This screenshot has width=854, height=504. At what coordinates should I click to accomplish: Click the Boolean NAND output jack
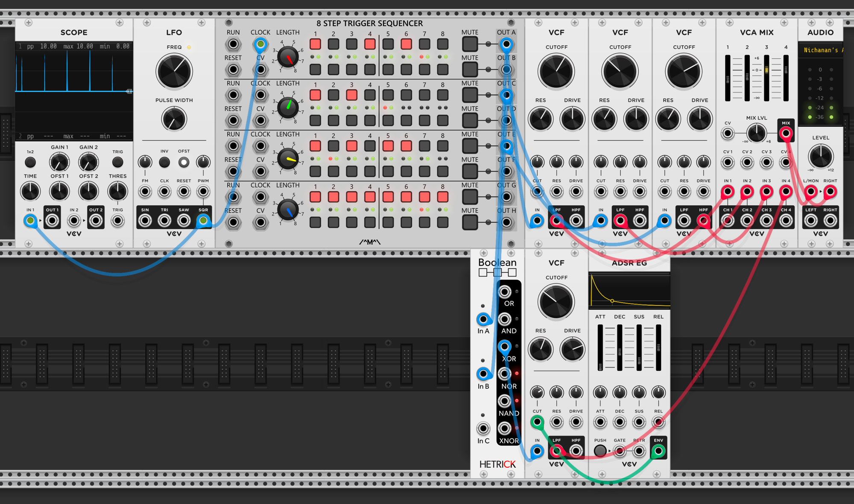505,401
